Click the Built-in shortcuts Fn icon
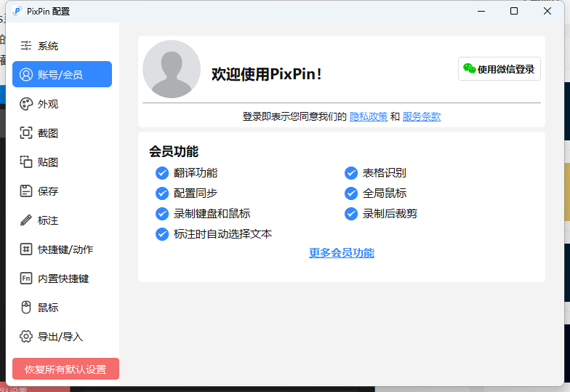 [26, 279]
